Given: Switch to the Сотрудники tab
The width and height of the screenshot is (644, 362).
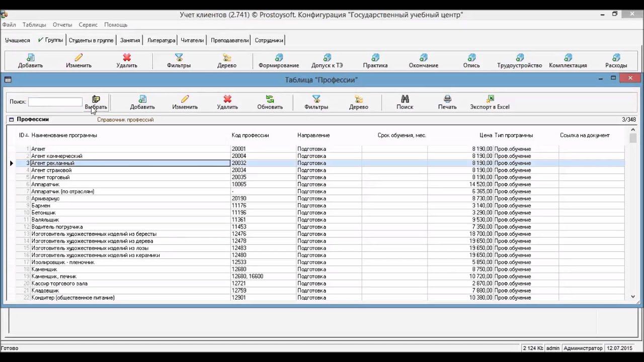Looking at the screenshot, I should [x=269, y=40].
